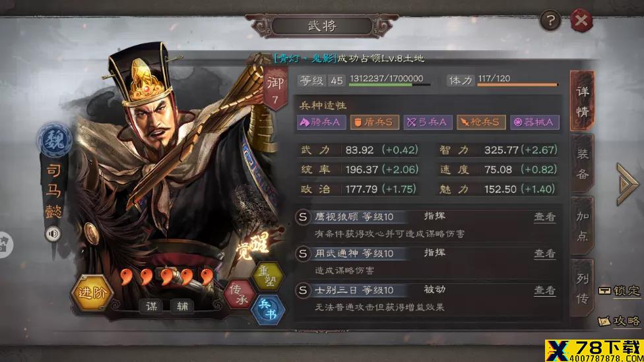Image resolution: width=644 pixels, height=362 pixels.
Task: Expand 鹰视狼顾 skill via 查看
Action: point(544,217)
